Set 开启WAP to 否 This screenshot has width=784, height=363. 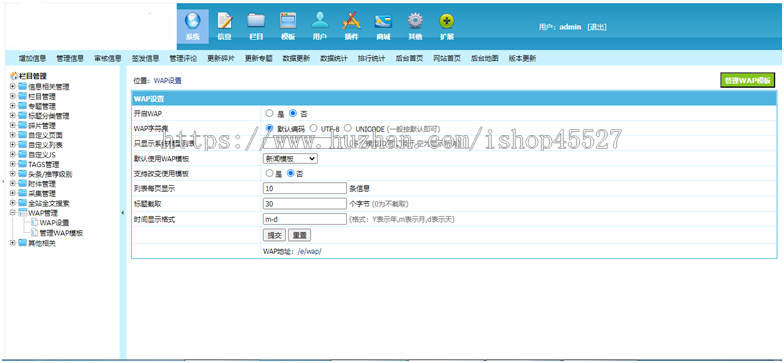tap(292, 114)
